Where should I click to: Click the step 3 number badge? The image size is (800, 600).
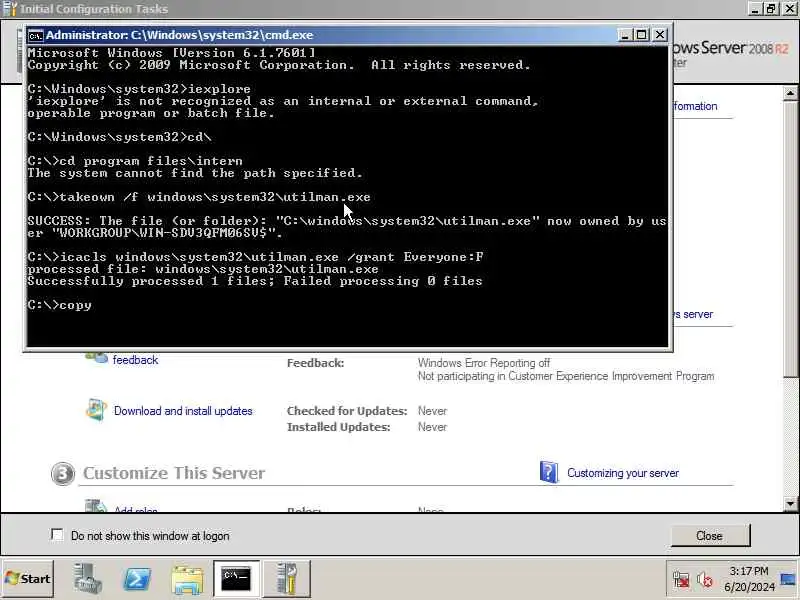click(x=63, y=473)
